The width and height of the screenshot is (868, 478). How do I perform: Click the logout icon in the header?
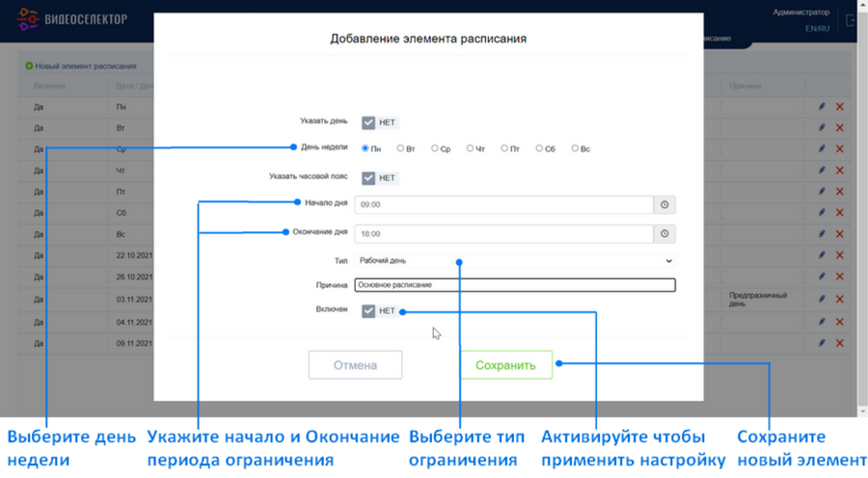(851, 20)
